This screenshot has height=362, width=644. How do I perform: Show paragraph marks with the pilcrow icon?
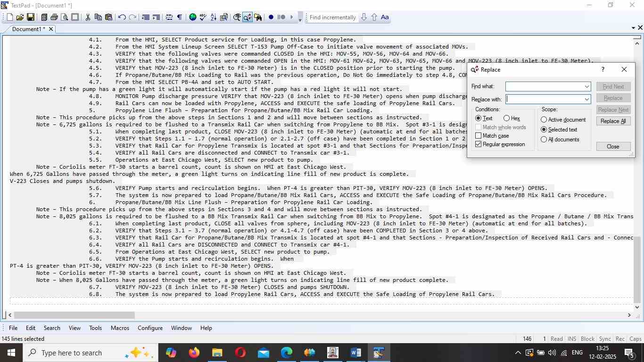(180, 17)
